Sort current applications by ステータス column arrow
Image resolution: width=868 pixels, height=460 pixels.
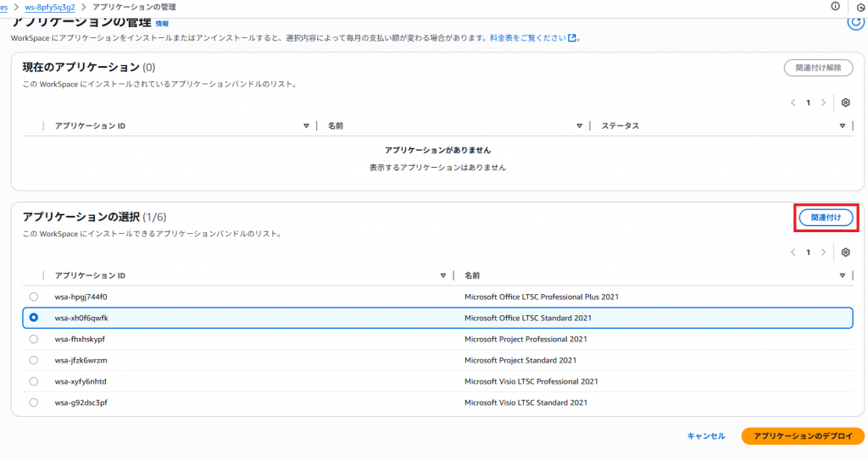pyautogui.click(x=843, y=126)
